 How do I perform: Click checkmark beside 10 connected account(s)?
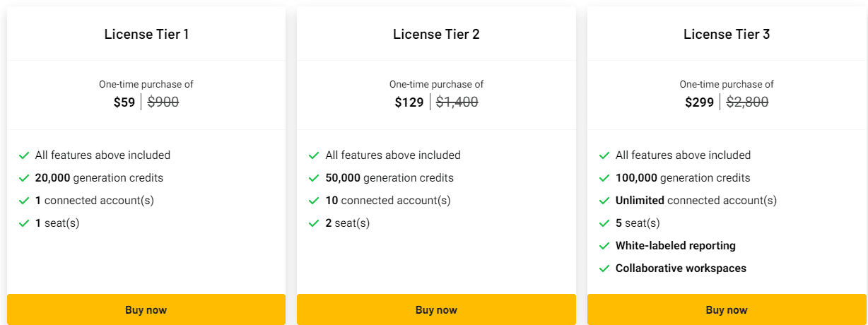point(314,201)
